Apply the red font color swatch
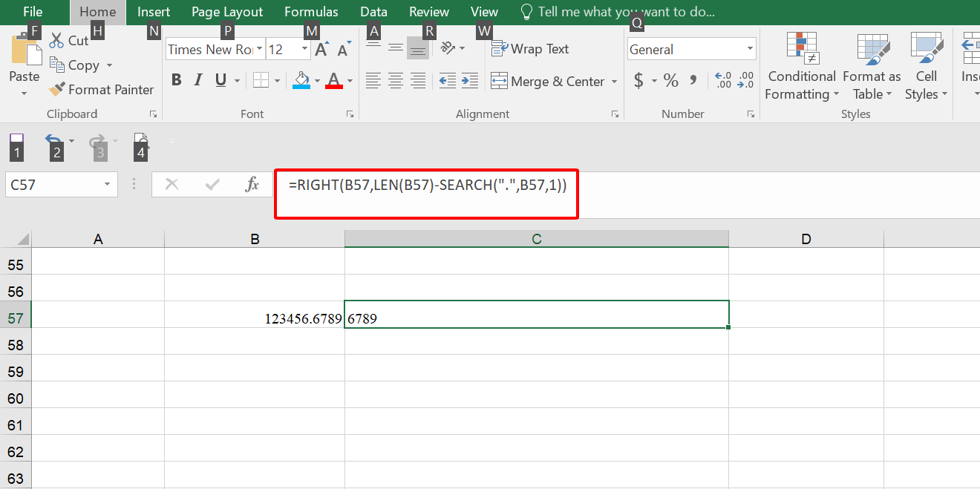This screenshot has width=980, height=489. (333, 80)
